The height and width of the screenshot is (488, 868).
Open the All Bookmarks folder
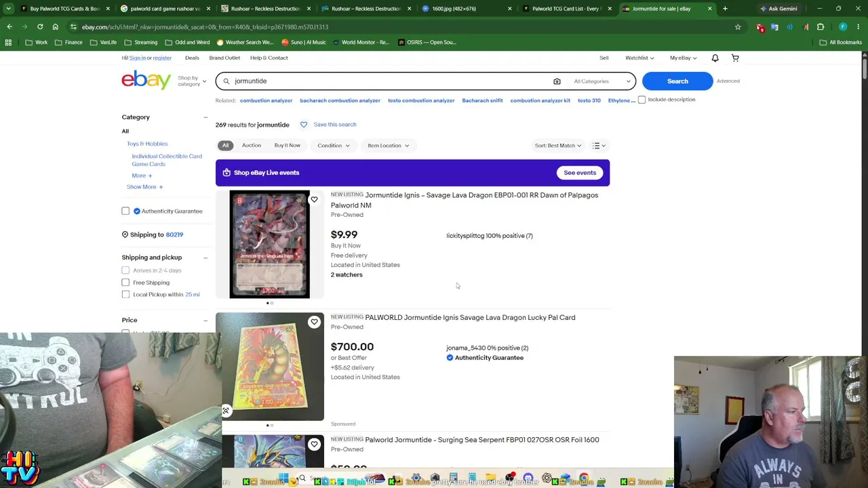point(841,42)
